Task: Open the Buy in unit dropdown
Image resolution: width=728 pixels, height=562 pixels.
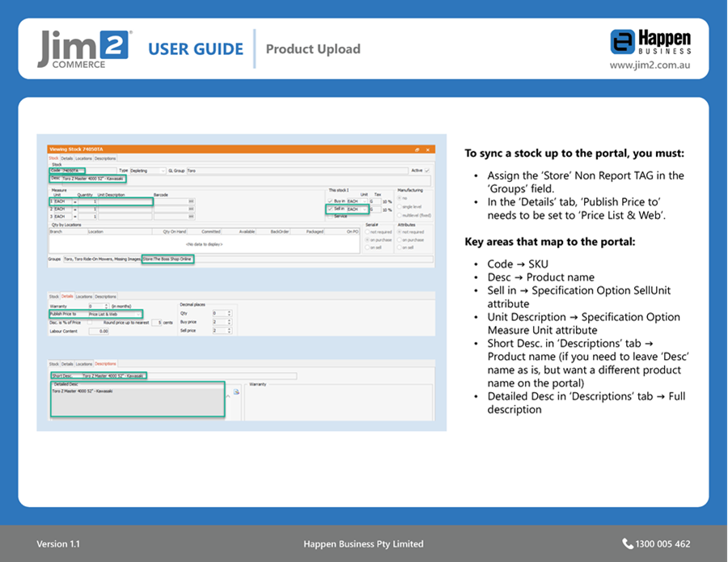Action: tap(364, 201)
